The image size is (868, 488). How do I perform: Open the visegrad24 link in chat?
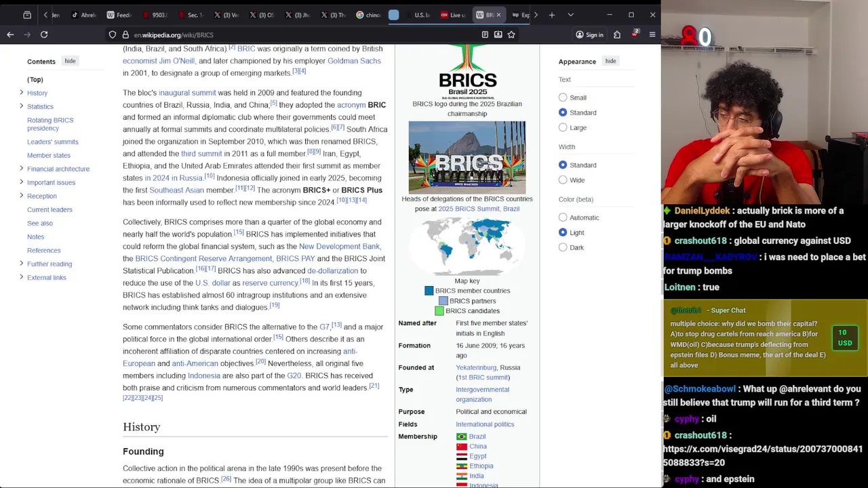tap(763, 455)
